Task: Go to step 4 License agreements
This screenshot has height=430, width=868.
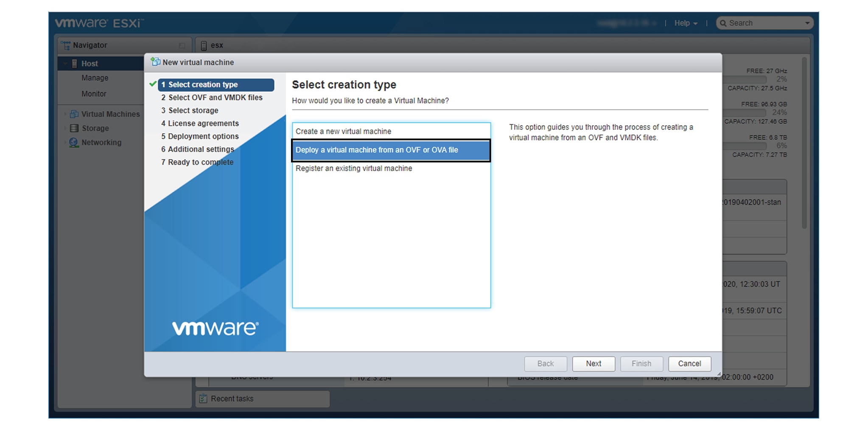Action: 200,123
